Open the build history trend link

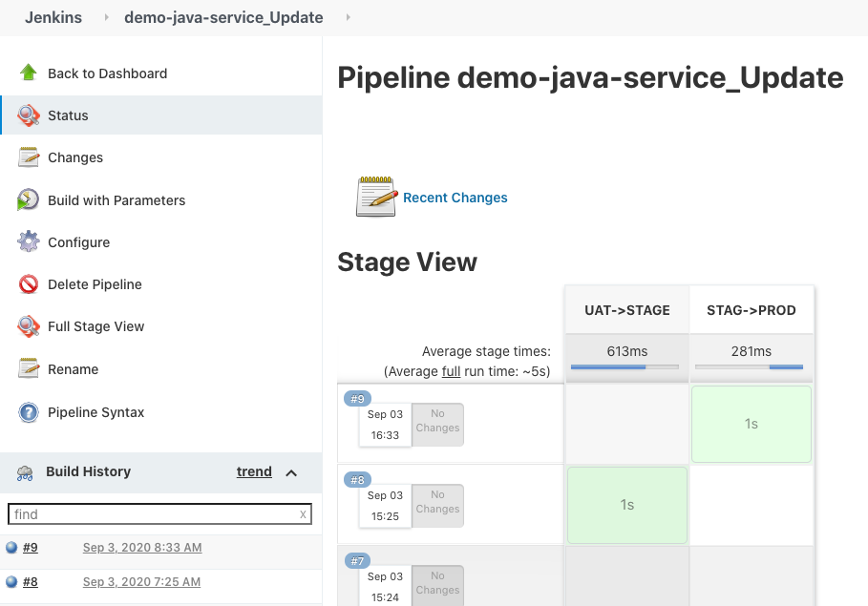(x=254, y=471)
